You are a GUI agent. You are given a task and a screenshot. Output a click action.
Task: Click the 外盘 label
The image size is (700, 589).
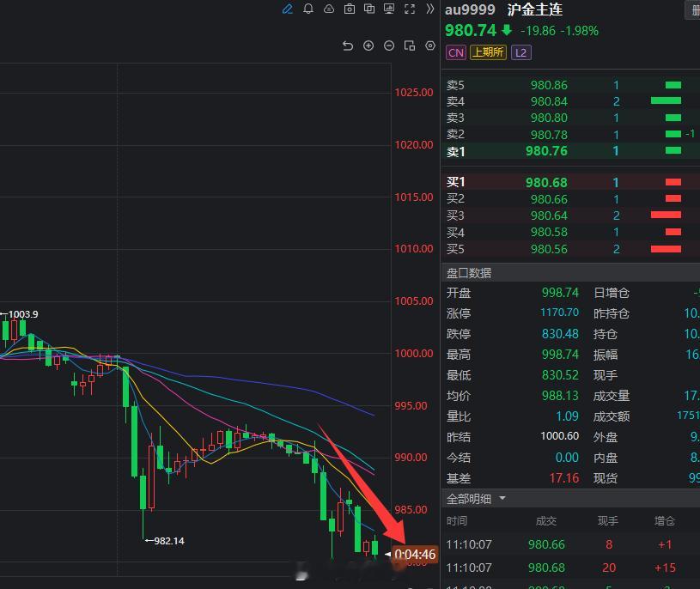tap(606, 437)
